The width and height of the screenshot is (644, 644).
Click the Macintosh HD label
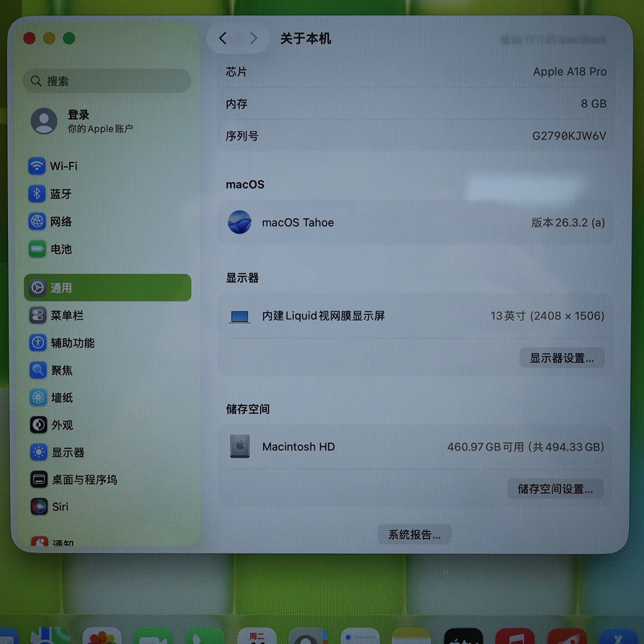click(x=299, y=447)
